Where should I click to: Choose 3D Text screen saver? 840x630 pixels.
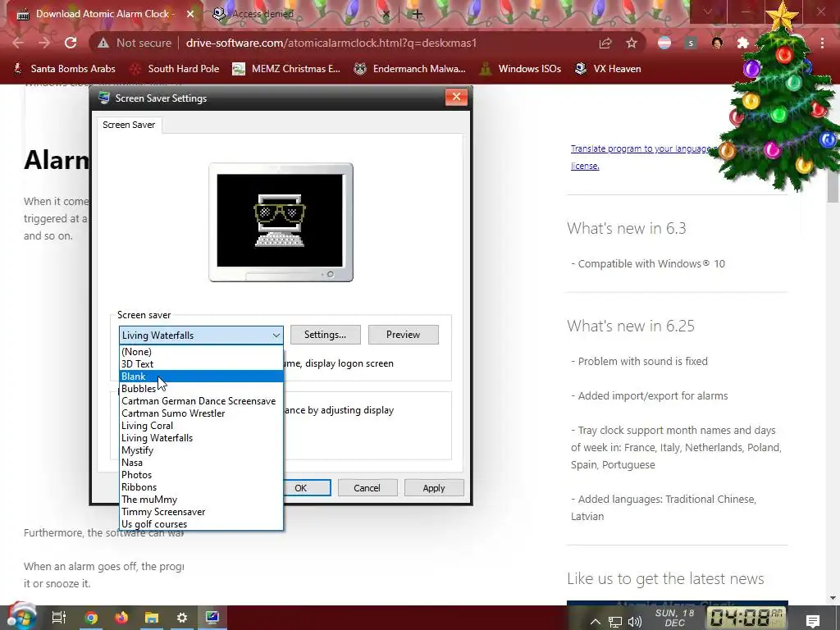click(201, 363)
